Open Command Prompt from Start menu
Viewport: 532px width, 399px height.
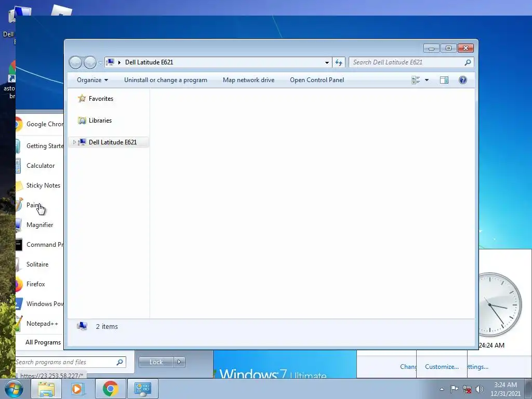click(x=39, y=245)
